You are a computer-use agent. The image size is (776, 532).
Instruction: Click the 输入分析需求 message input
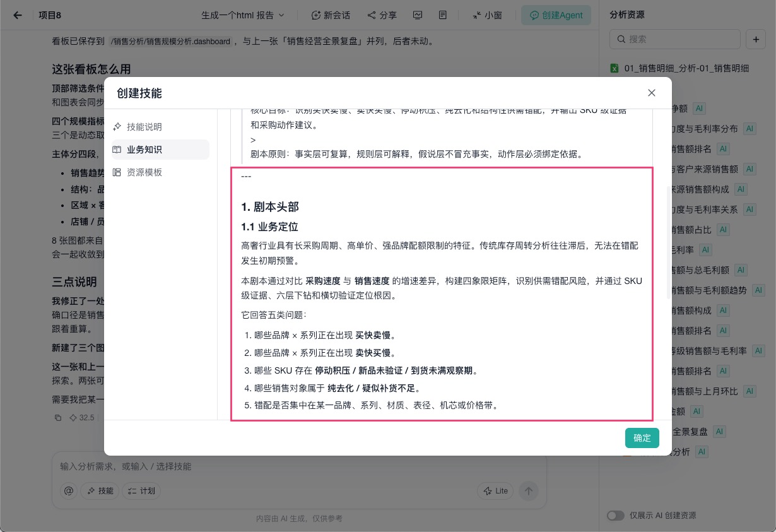tap(299, 467)
